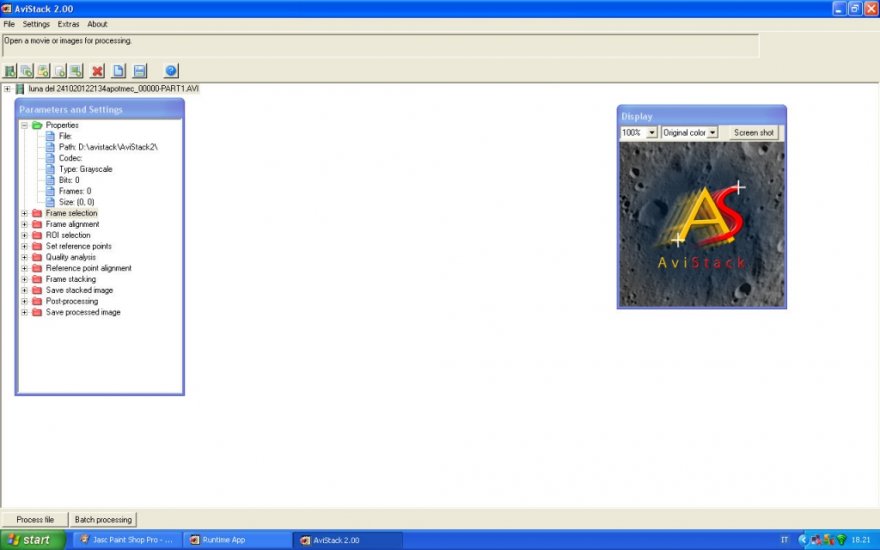Click the blue document page toolbar icon
The height and width of the screenshot is (550, 880).
pyautogui.click(x=118, y=71)
